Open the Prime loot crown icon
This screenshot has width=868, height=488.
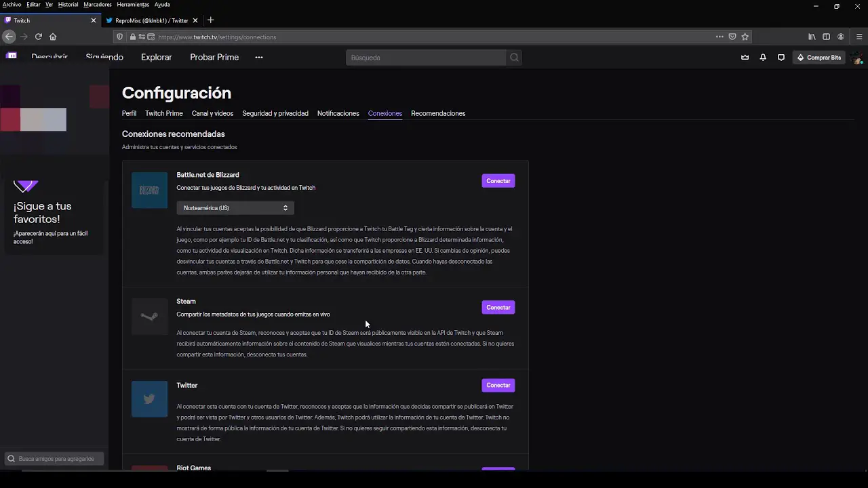click(745, 58)
